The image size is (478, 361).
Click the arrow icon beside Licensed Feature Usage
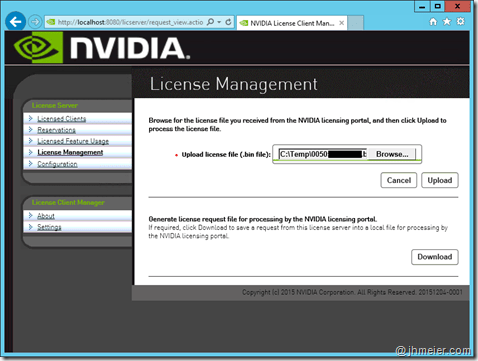coord(30,141)
